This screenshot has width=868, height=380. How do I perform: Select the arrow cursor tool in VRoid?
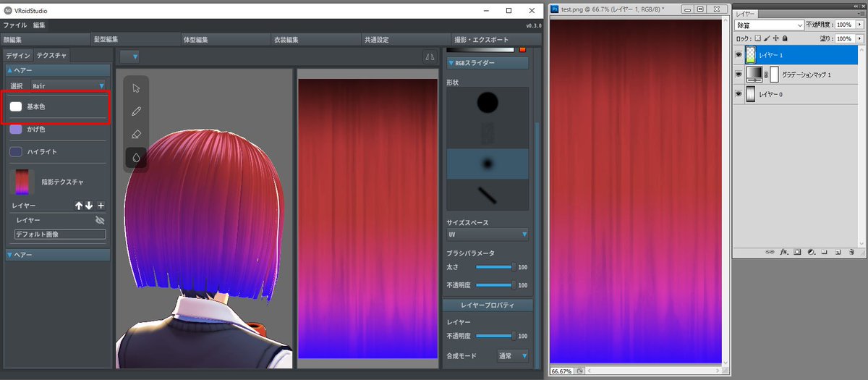click(x=136, y=88)
